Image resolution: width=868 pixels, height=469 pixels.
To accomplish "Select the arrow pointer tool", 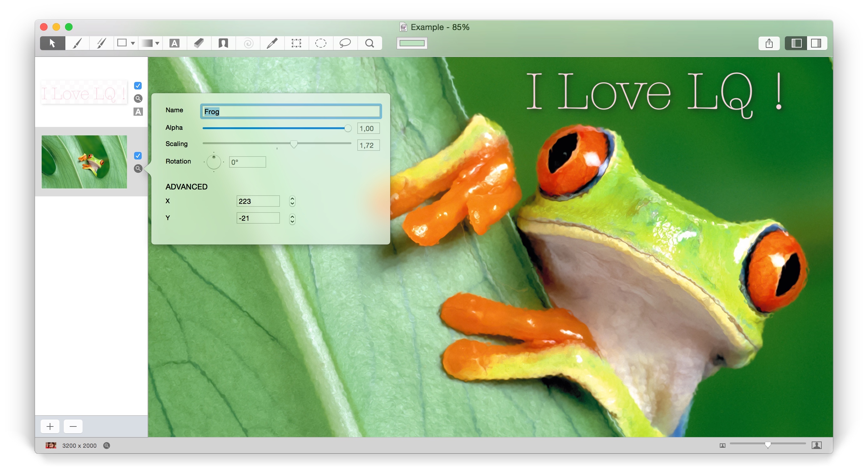I will click(52, 43).
